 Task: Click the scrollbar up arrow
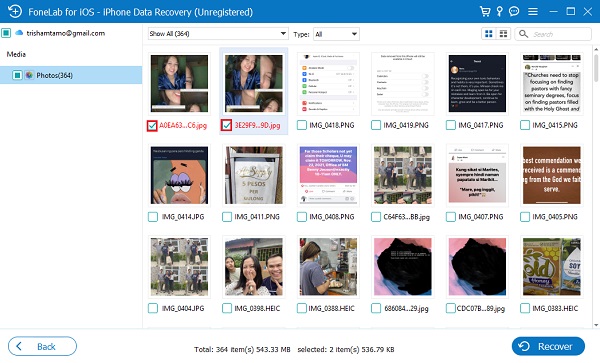click(x=596, y=50)
